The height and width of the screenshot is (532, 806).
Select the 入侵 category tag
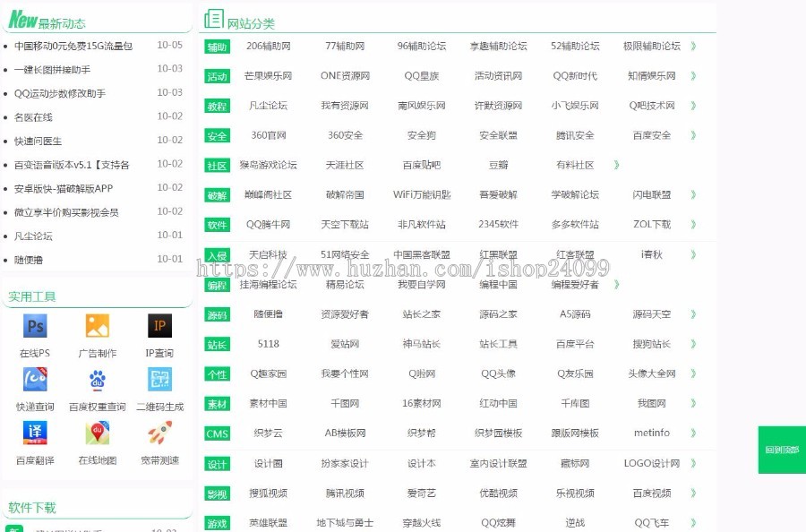[217, 255]
